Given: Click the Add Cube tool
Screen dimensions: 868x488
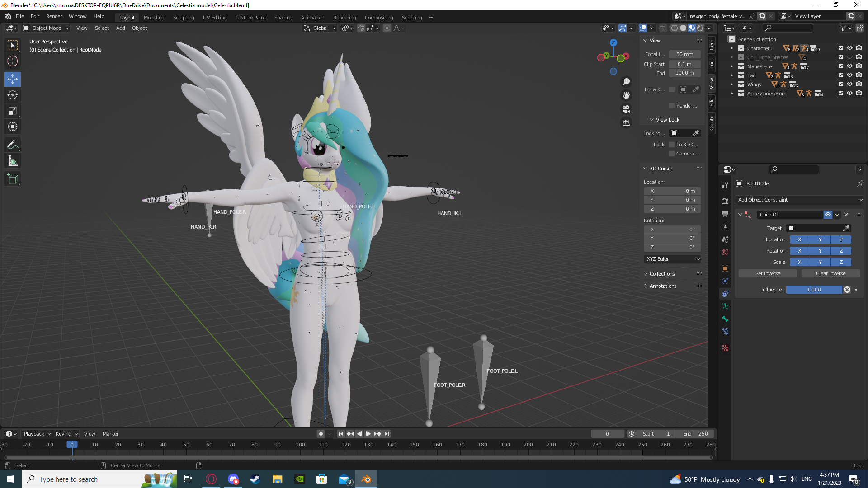Looking at the screenshot, I should (13, 179).
